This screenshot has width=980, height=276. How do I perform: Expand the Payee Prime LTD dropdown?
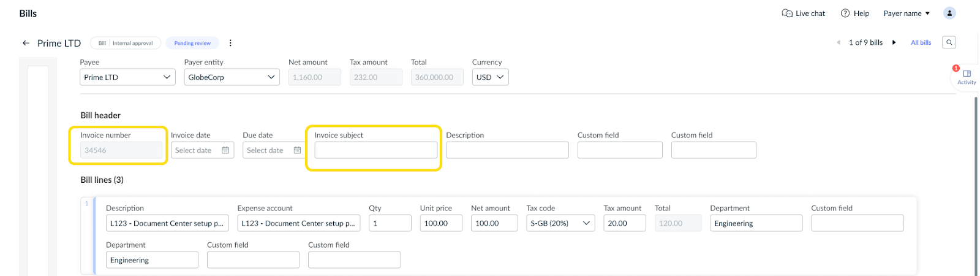coord(127,77)
